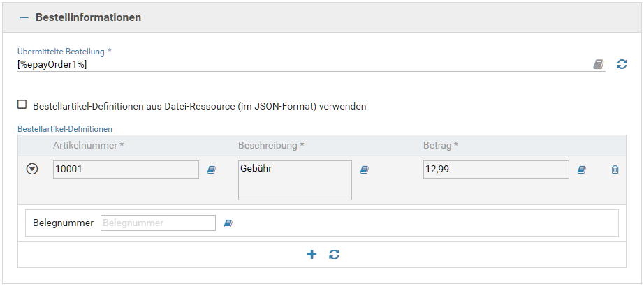Open book icon next to Beschreibung field
Image resolution: width=644 pixels, height=286 pixels.
pos(364,170)
